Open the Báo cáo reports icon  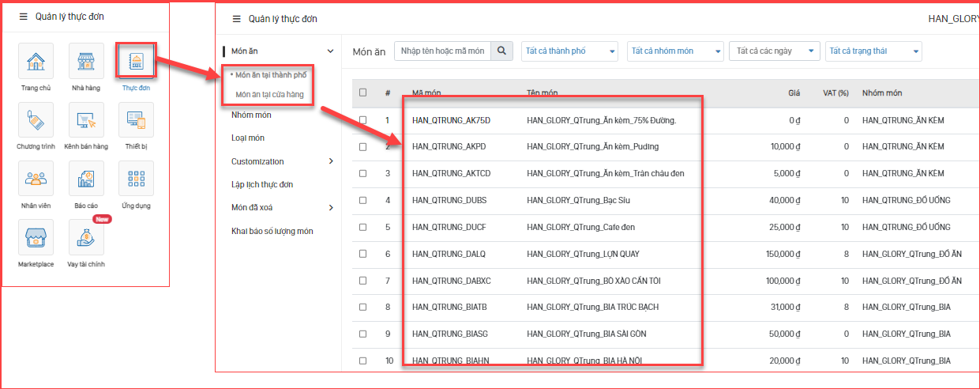click(x=86, y=179)
